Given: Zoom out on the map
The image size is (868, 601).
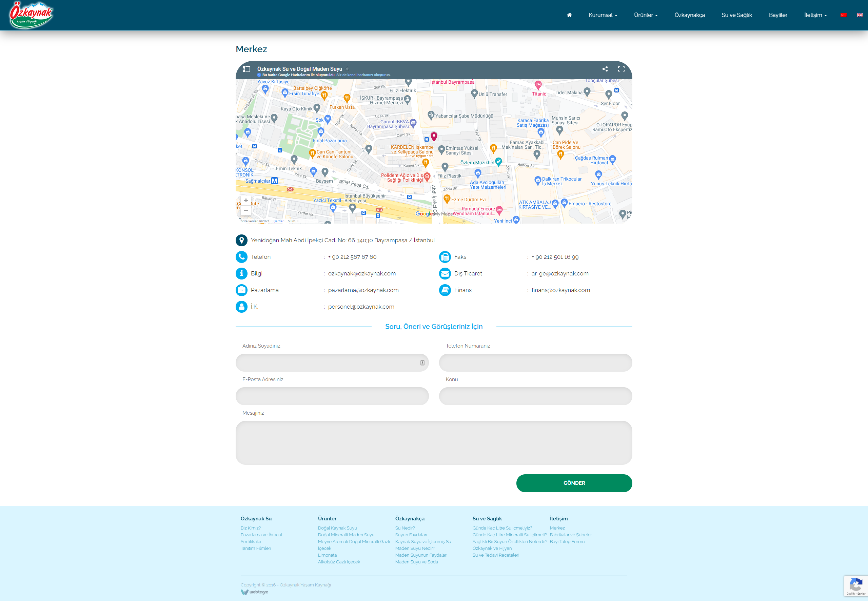Looking at the screenshot, I should tap(246, 210).
